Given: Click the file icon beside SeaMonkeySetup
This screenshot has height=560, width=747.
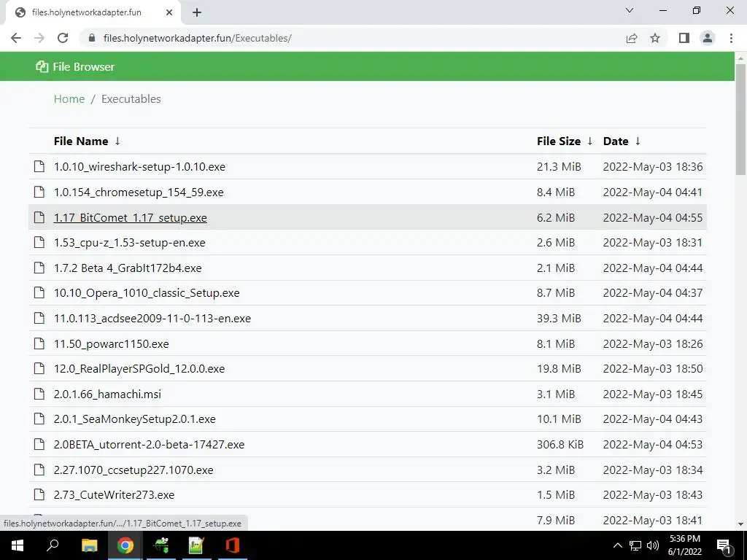Looking at the screenshot, I should point(39,419).
